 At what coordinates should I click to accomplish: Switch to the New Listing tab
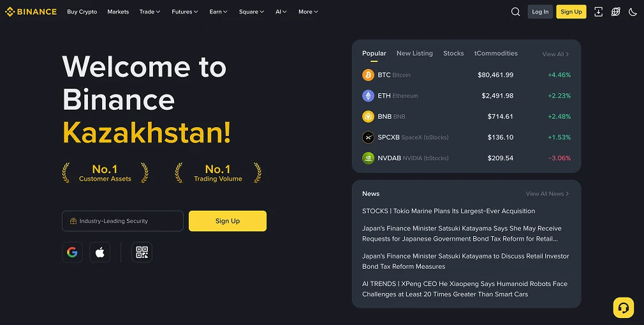[414, 54]
